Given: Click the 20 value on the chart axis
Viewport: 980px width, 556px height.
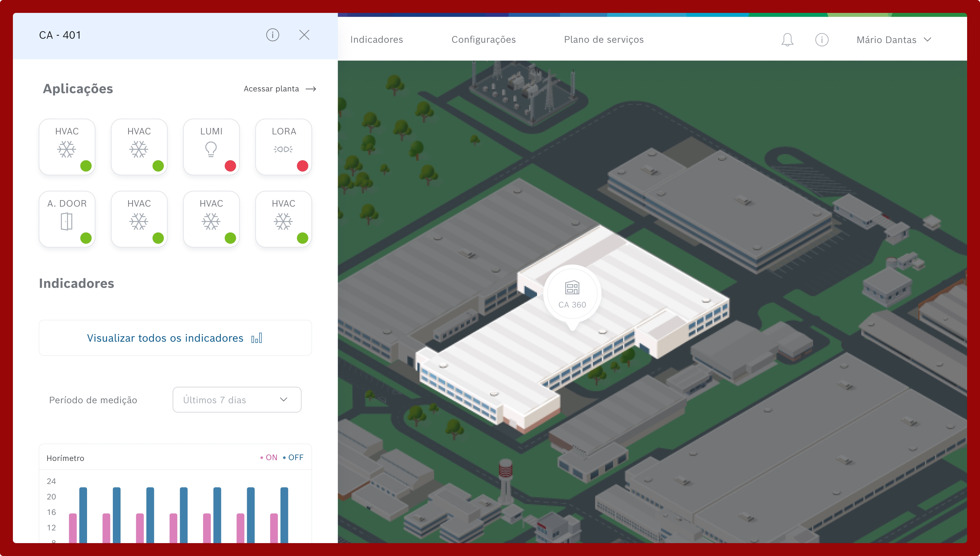Looking at the screenshot, I should pyautogui.click(x=51, y=497).
